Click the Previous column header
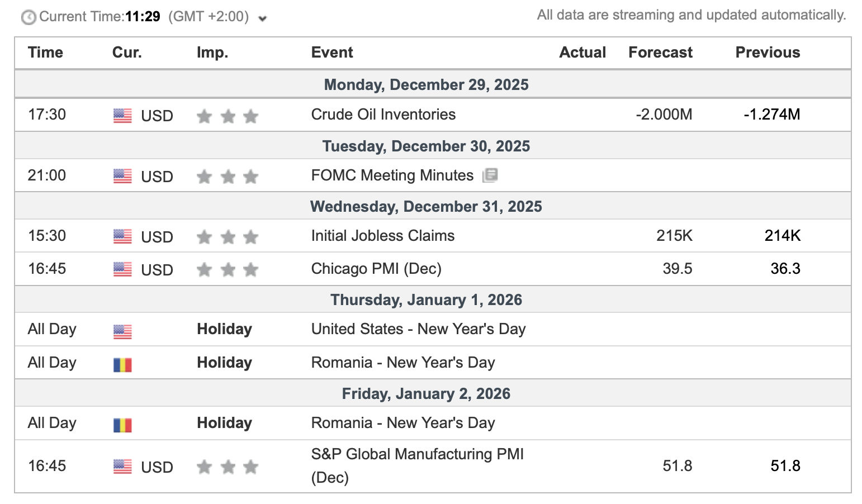This screenshot has height=504, width=862. (768, 53)
